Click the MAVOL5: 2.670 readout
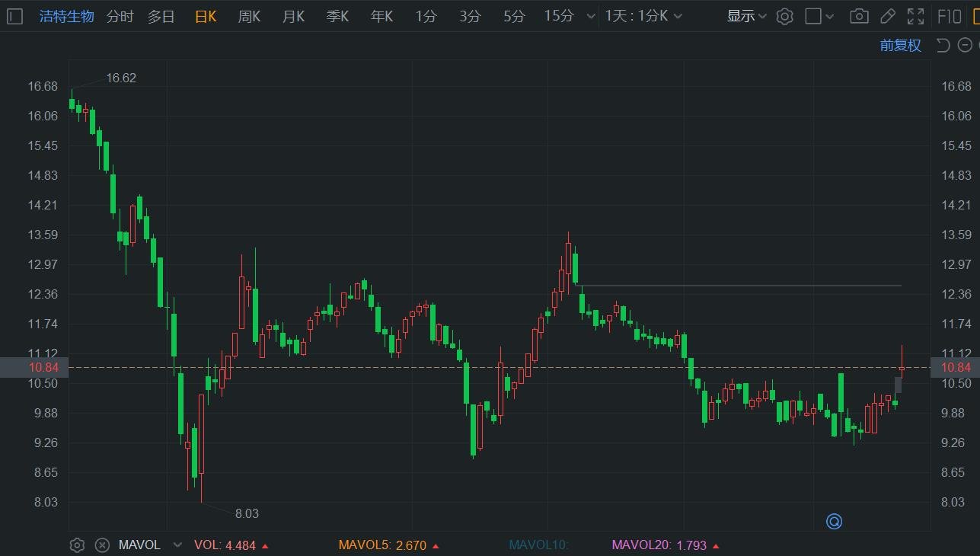Viewport: 980px width, 556px height. point(388,545)
